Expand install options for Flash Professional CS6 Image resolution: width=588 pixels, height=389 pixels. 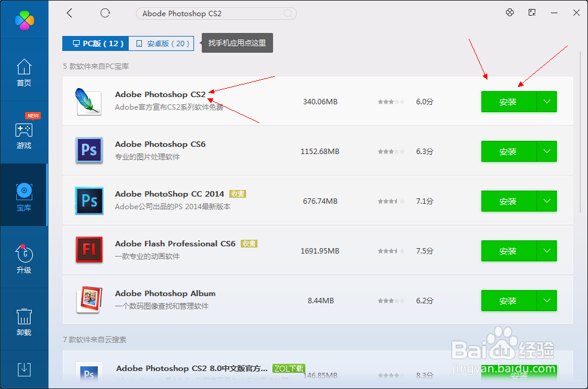pyautogui.click(x=547, y=251)
